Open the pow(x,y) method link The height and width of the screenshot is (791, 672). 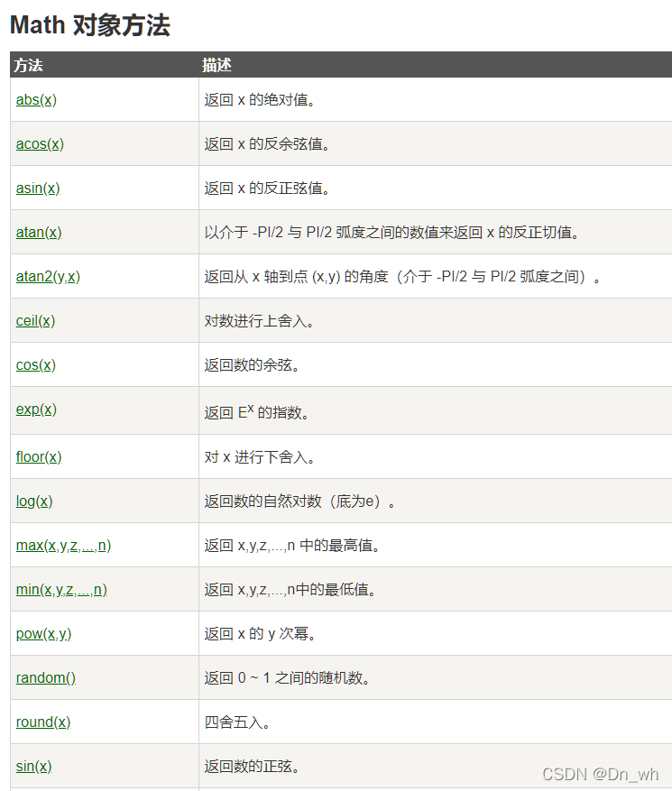tap(44, 633)
